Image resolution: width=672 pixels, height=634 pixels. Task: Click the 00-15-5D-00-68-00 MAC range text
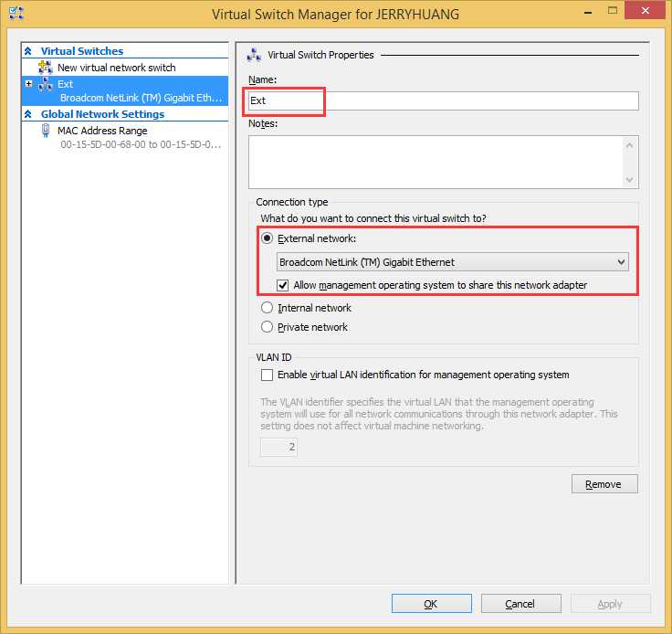[x=141, y=144]
